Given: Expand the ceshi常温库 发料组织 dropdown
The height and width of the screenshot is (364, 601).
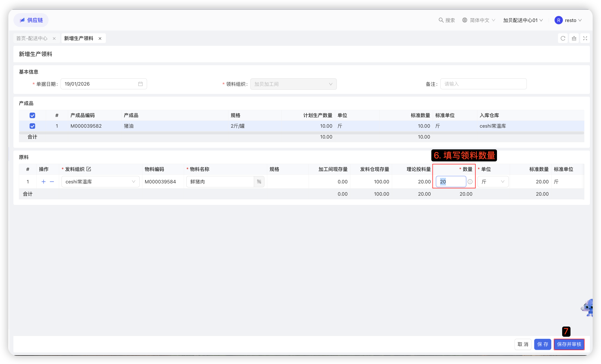Looking at the screenshot, I should click(100, 182).
